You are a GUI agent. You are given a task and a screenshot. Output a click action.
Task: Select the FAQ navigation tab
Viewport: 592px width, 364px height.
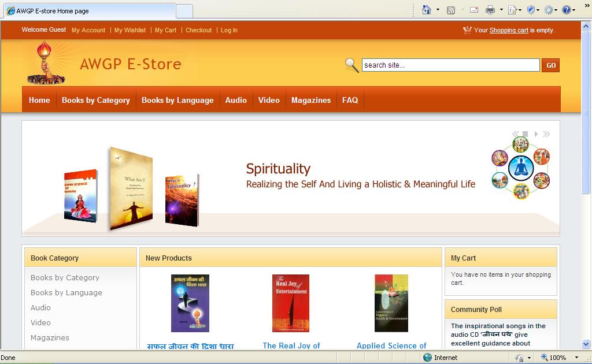coord(350,100)
